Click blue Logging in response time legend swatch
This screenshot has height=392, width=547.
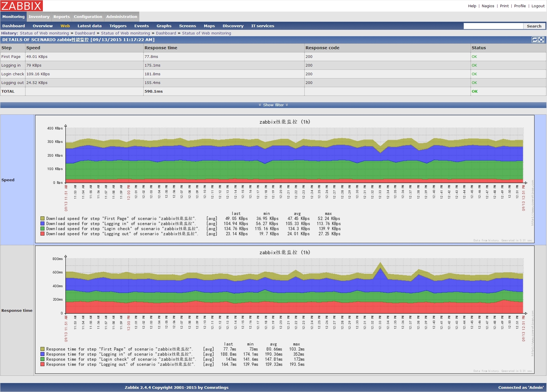(42, 354)
